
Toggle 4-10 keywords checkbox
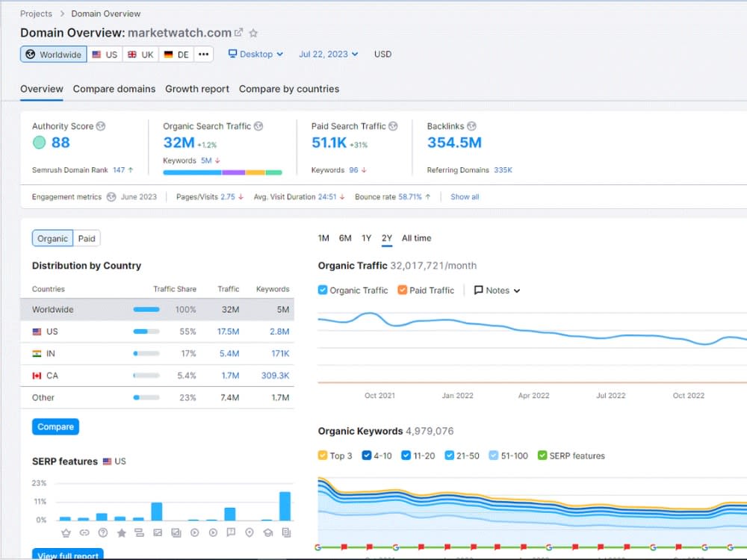tap(366, 455)
